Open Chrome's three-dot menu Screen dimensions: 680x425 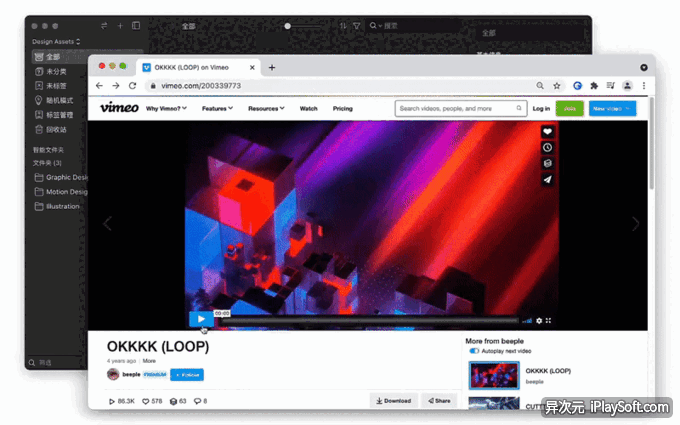click(x=644, y=86)
